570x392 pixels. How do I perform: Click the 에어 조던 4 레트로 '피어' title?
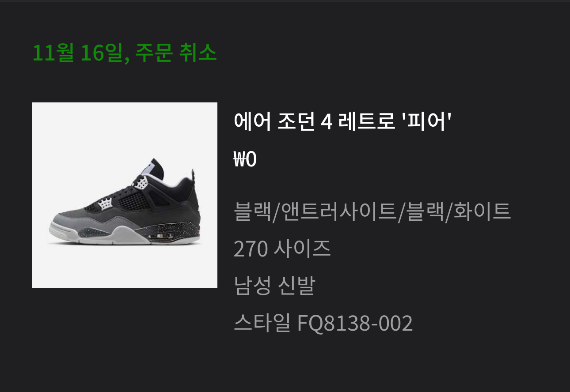coord(342,122)
